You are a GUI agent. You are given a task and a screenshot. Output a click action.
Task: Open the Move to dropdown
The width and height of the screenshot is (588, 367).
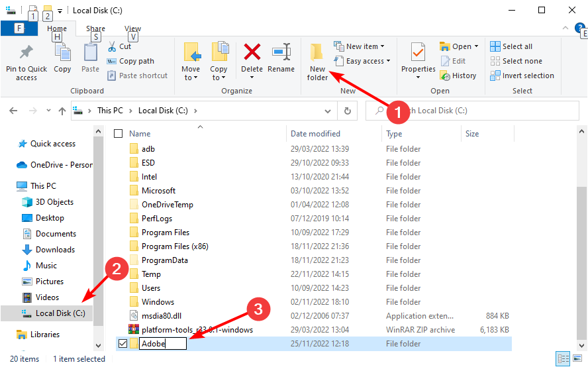point(191,74)
